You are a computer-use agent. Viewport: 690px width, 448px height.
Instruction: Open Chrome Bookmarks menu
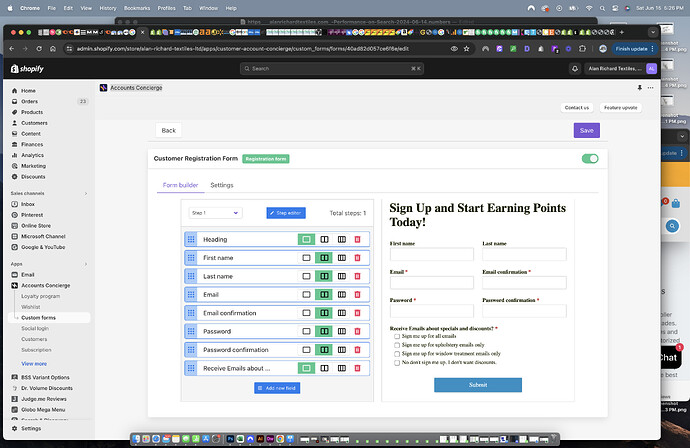tap(137, 8)
